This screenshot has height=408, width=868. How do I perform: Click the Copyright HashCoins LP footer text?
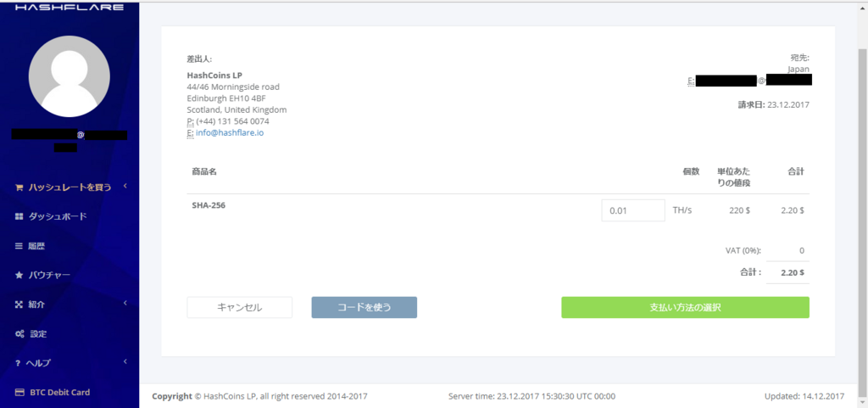pos(259,396)
